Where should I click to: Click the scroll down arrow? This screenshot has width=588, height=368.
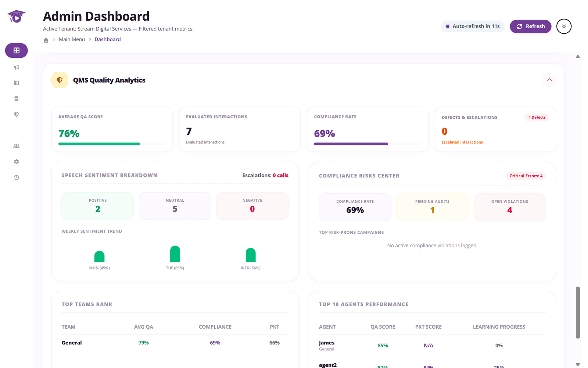tap(578, 364)
